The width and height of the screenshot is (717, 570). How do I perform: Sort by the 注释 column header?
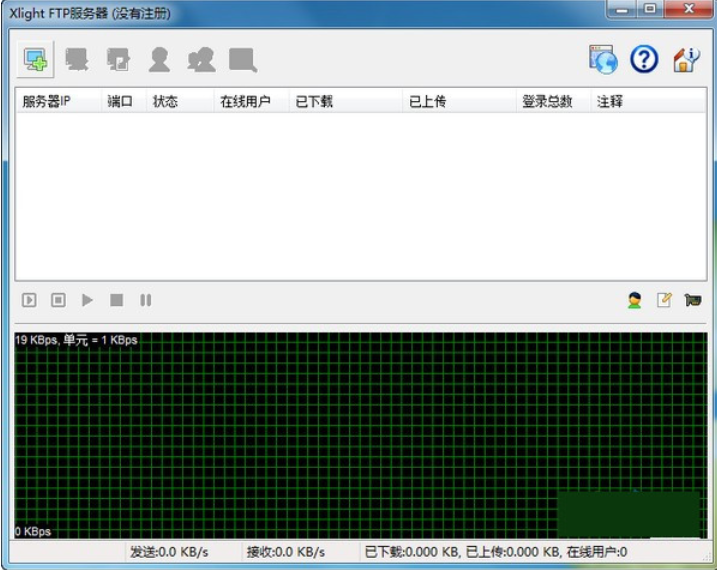[648, 101]
